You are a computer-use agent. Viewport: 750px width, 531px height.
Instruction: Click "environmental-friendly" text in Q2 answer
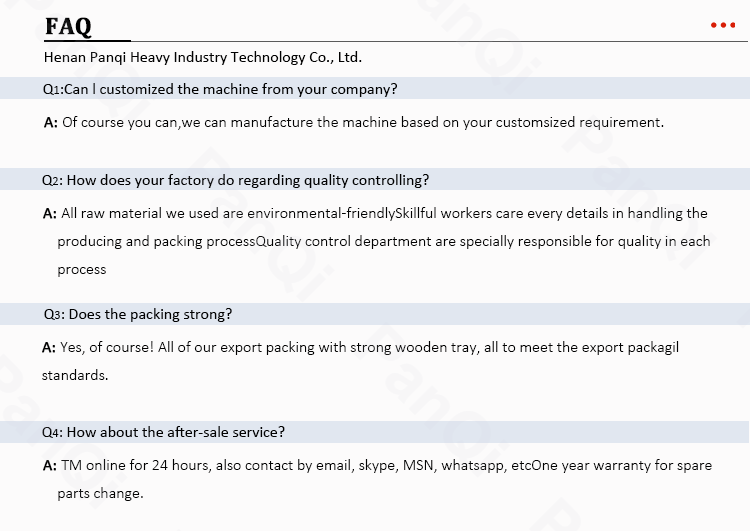(x=321, y=213)
